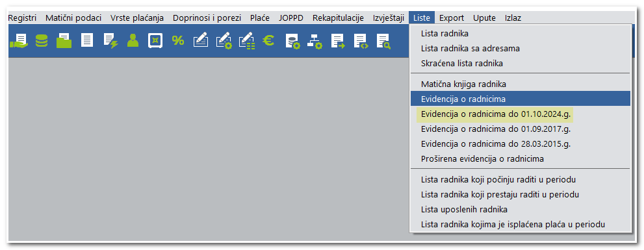Viewport: 644px width, 250px height.
Task: Open the Export menu
Action: point(452,18)
